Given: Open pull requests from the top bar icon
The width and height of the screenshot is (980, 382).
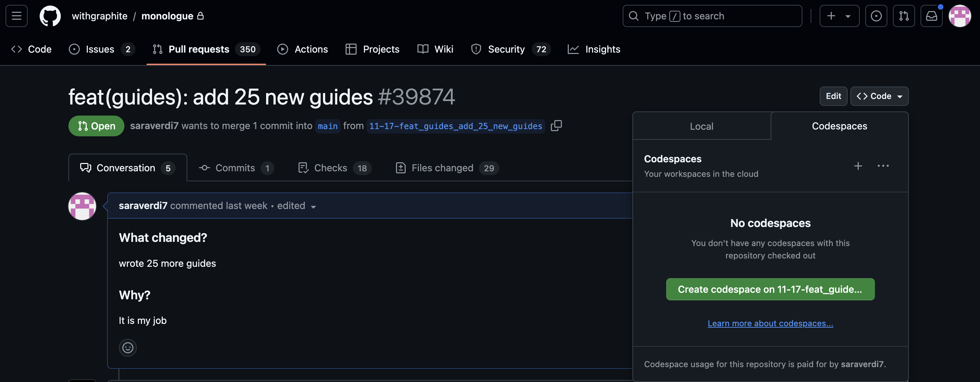Looking at the screenshot, I should coord(904,16).
